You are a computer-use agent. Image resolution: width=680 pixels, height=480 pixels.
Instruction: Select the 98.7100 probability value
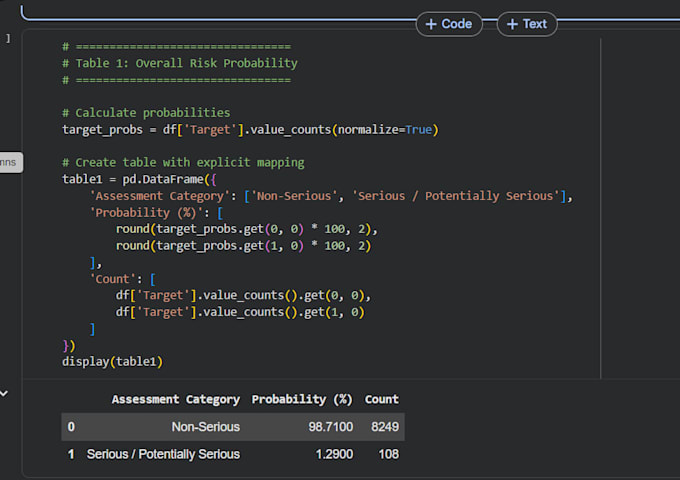330,427
